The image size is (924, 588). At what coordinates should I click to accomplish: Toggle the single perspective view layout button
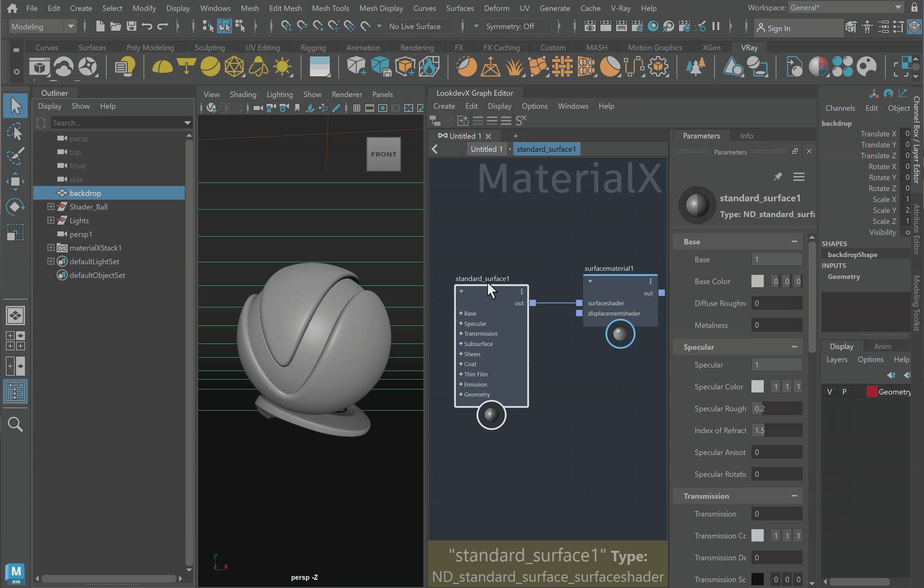15,316
